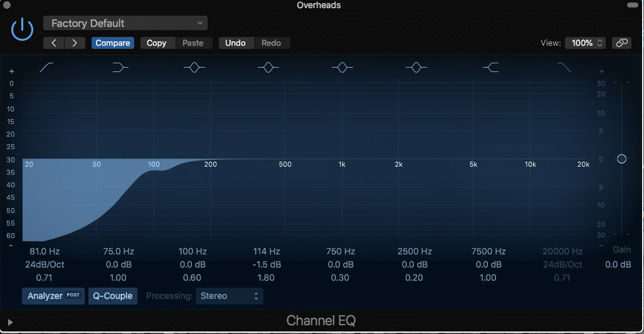Image resolution: width=644 pixels, height=334 pixels.
Task: Toggle the plugin power bypass button
Action: 22,29
